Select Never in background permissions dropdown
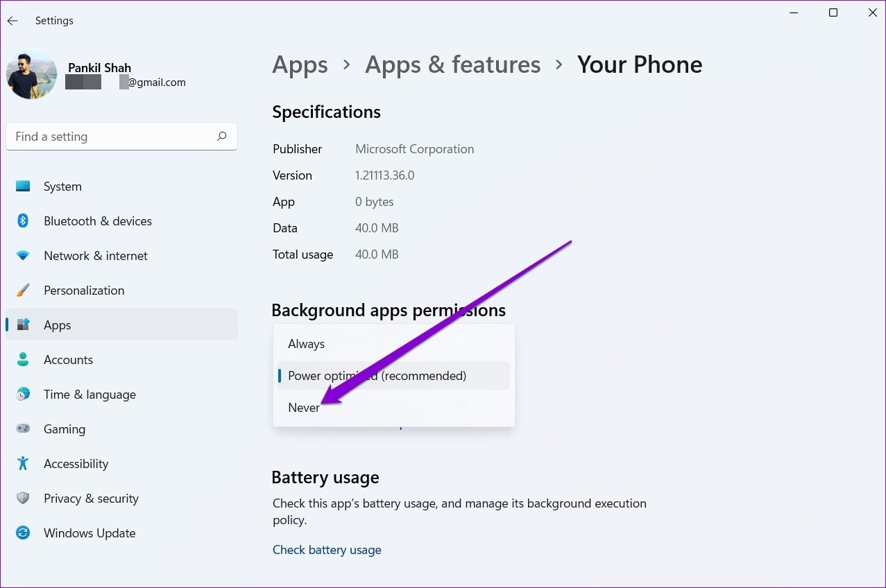 click(304, 408)
